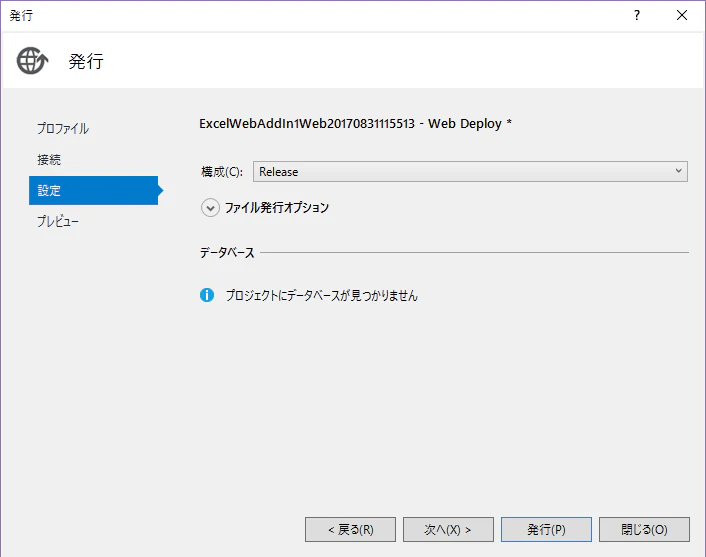The width and height of the screenshot is (706, 557).
Task: Click the データベース section heading
Action: (227, 253)
